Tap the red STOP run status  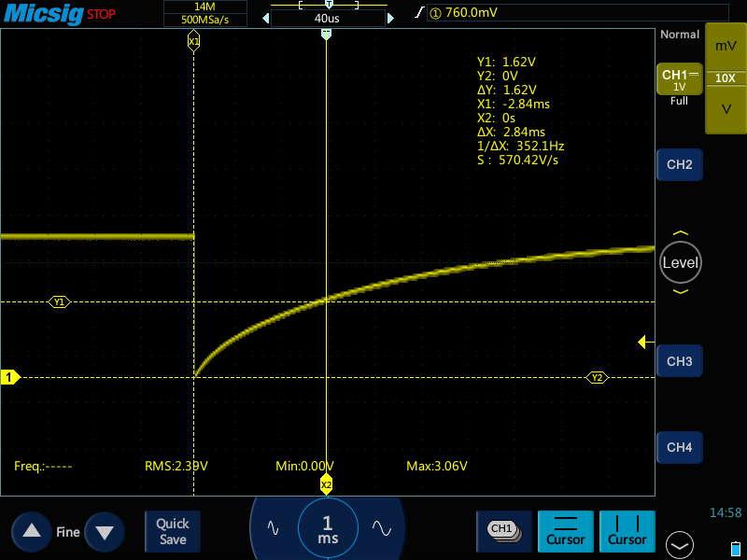101,14
